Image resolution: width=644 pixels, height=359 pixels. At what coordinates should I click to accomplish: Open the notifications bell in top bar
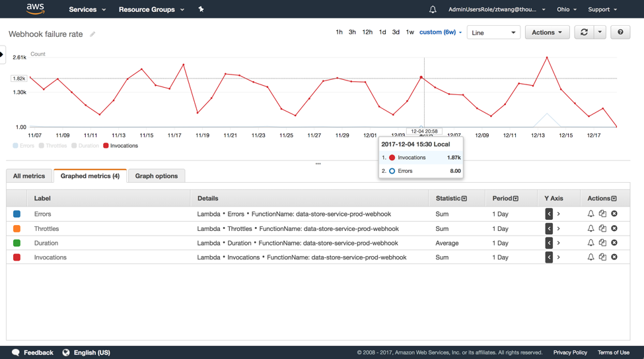pos(433,10)
